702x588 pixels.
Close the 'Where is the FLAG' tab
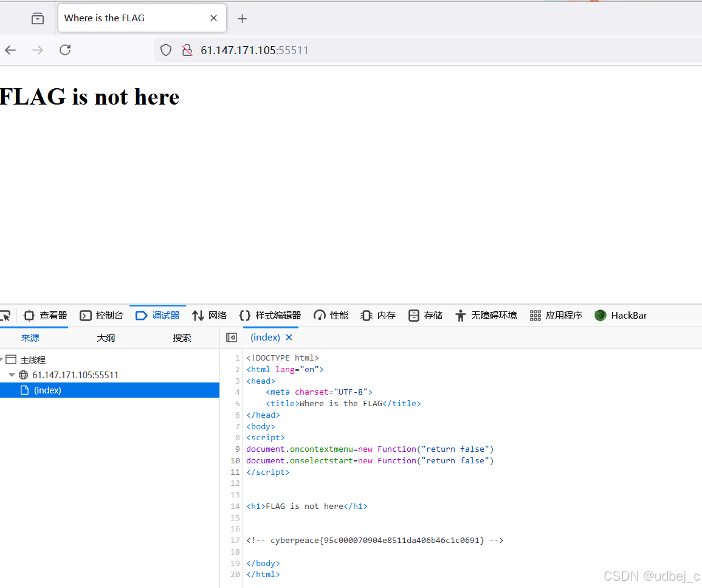pos(213,18)
